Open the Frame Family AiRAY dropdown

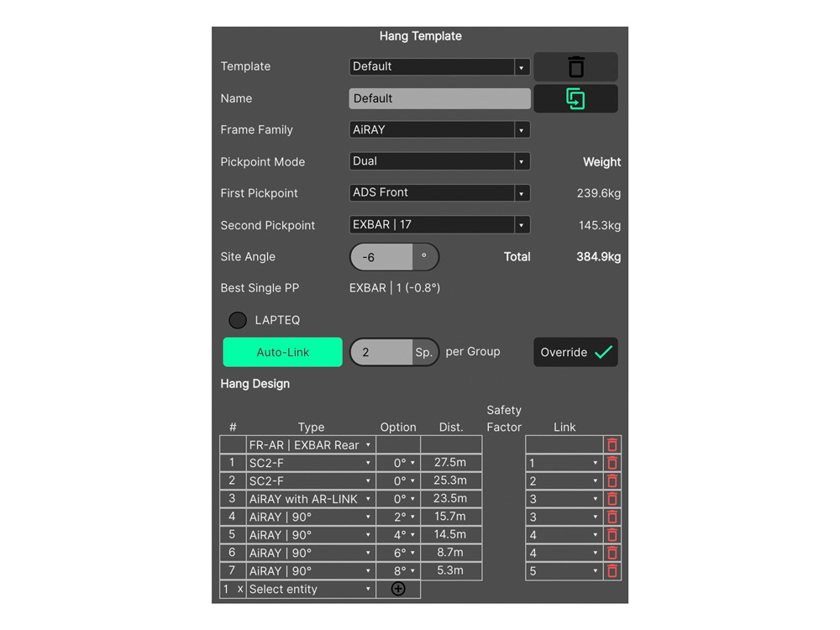tap(439, 129)
